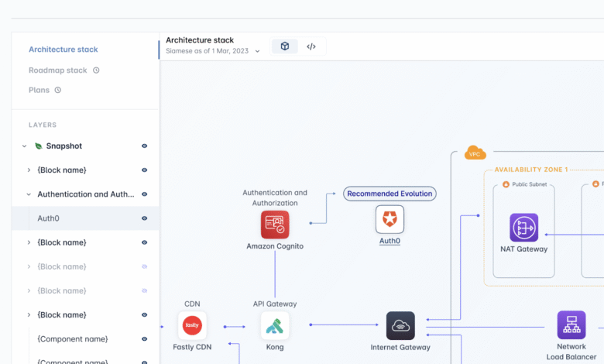
Task: Click the API Gateway label above Kong
Action: 275,304
